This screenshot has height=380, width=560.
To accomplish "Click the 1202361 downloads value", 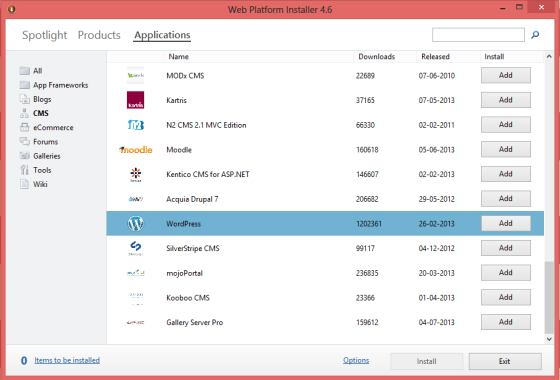I will pyautogui.click(x=369, y=224).
